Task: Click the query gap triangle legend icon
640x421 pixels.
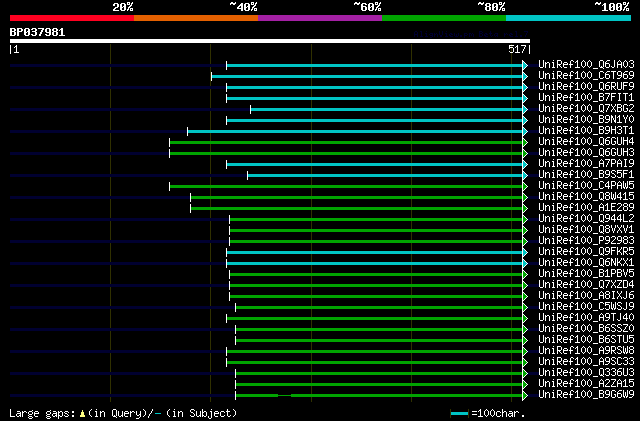Action: 82,414
